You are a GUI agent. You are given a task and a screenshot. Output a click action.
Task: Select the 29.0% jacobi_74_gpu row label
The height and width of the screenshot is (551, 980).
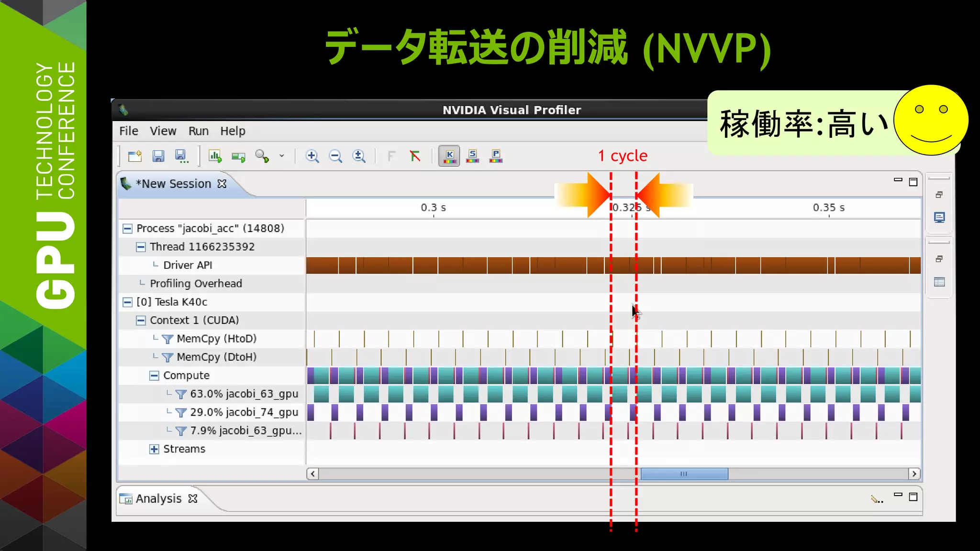(244, 412)
